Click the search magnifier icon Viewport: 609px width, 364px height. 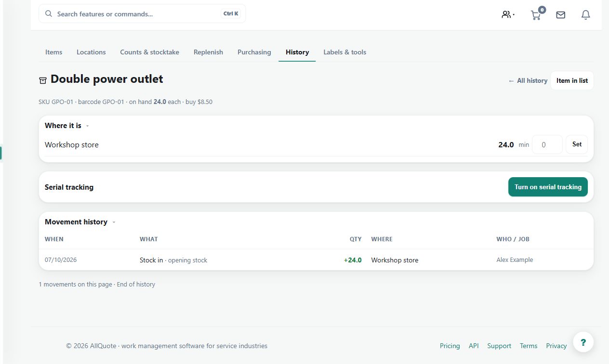pos(49,14)
